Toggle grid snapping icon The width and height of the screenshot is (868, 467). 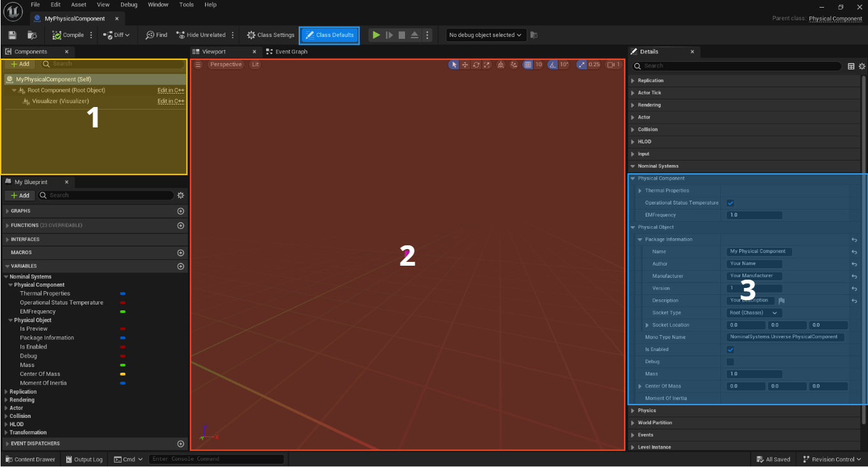[527, 64]
